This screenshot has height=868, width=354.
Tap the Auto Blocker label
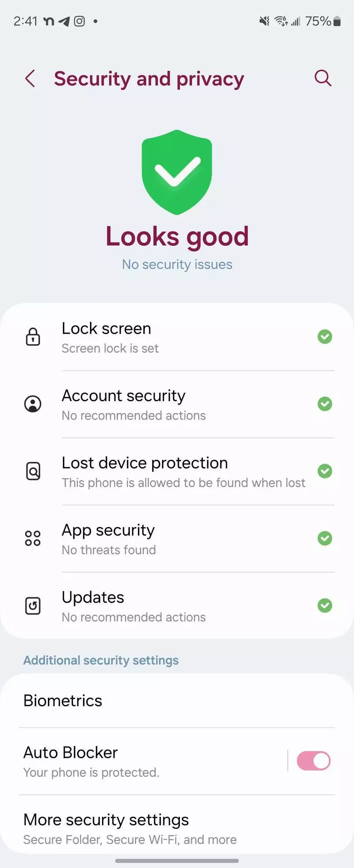tap(71, 753)
